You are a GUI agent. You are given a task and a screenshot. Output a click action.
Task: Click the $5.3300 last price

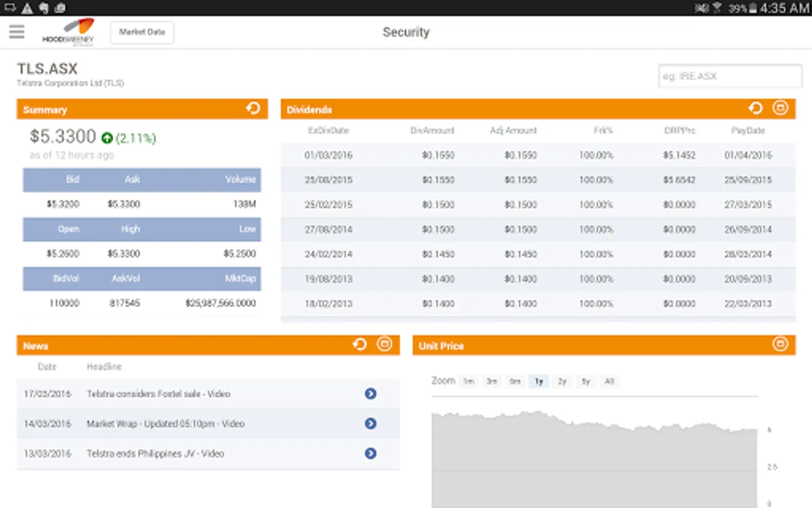[x=63, y=137]
